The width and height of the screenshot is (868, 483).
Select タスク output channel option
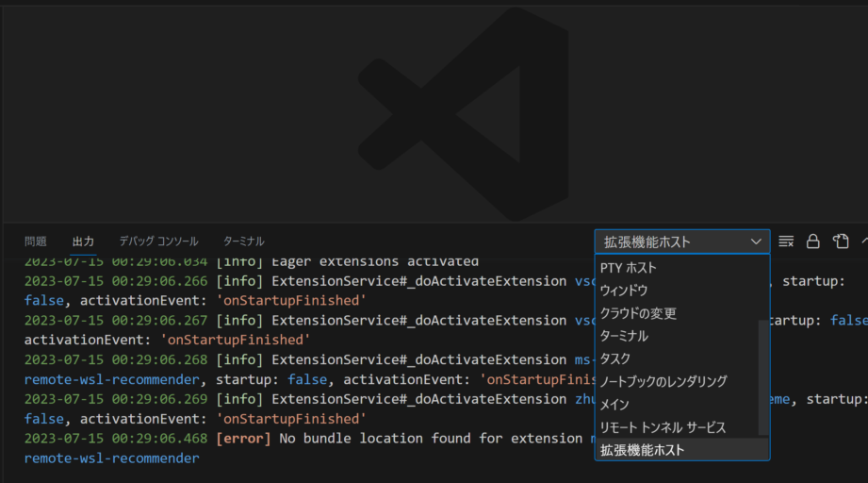coord(615,358)
